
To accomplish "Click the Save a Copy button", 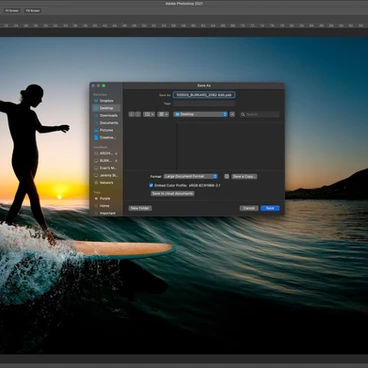I will point(244,176).
